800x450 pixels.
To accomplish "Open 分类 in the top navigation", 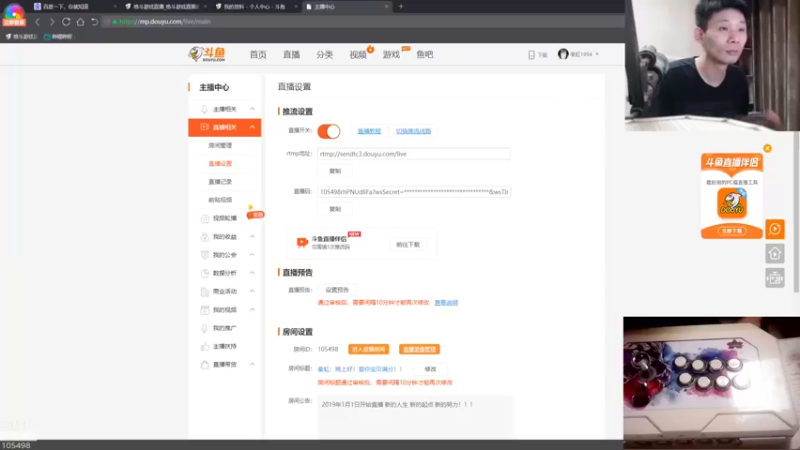I will [324, 55].
